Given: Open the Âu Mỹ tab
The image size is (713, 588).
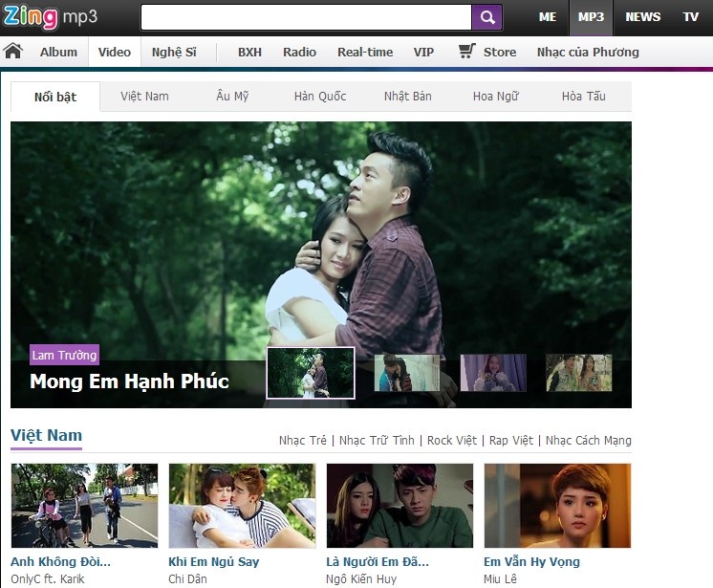Looking at the screenshot, I should [x=231, y=97].
